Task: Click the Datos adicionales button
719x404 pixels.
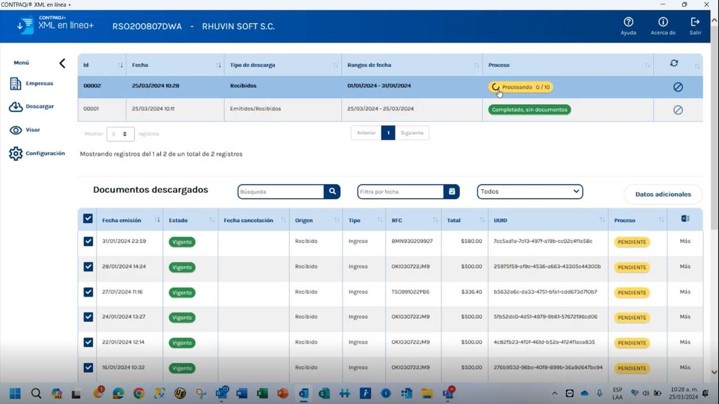Action: [x=663, y=194]
